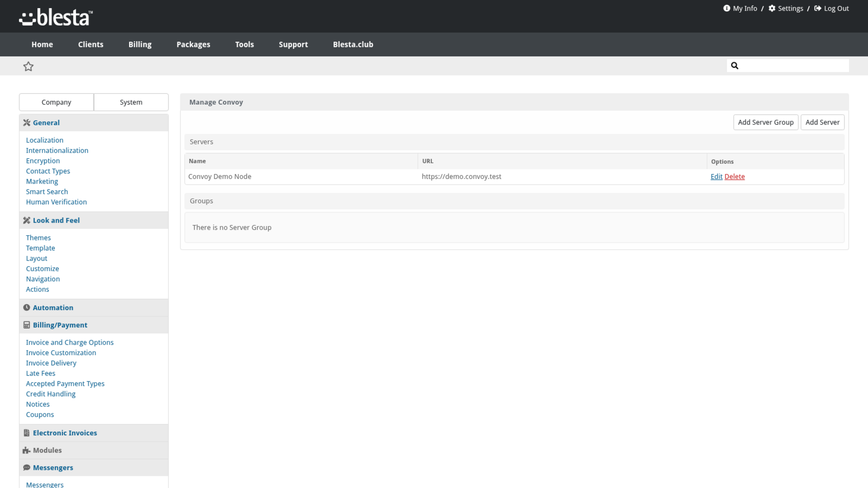Switch to the System tab
Image resolution: width=868 pixels, height=488 pixels.
[x=131, y=102]
